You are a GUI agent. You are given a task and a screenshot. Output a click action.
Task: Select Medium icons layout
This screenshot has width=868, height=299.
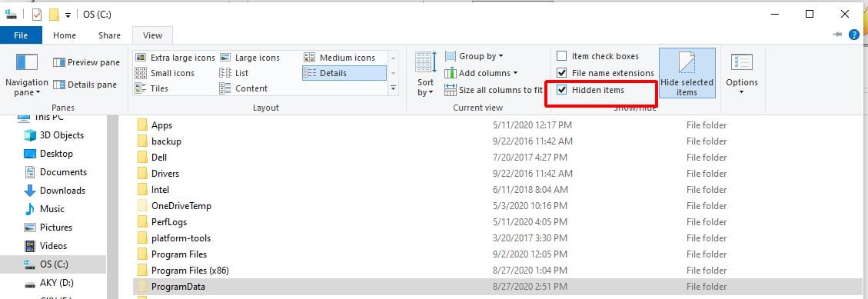339,58
